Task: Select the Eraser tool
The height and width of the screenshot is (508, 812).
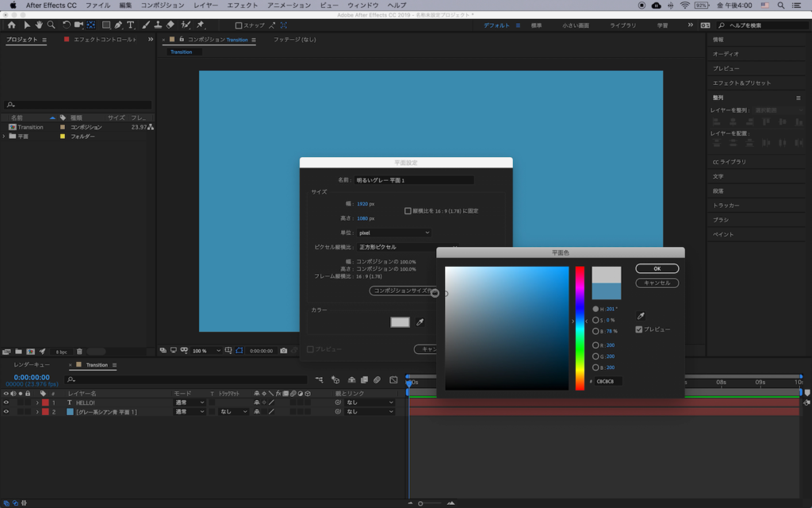Action: point(170,25)
